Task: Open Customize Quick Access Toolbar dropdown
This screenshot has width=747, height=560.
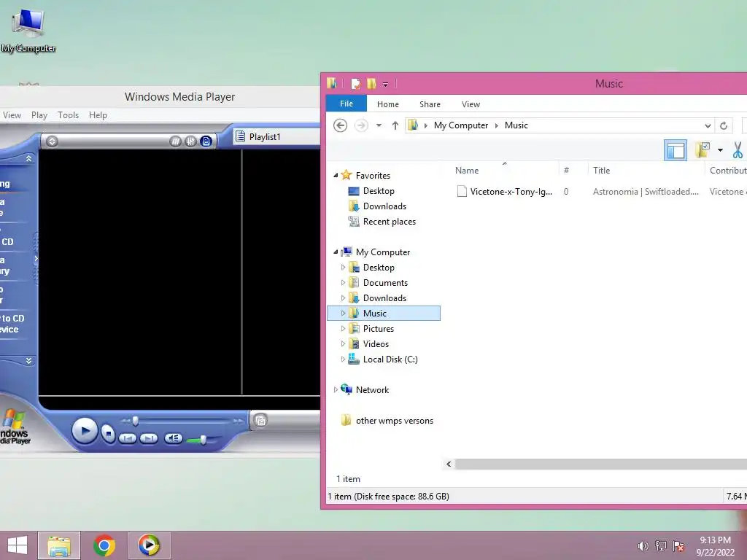Action: (385, 85)
